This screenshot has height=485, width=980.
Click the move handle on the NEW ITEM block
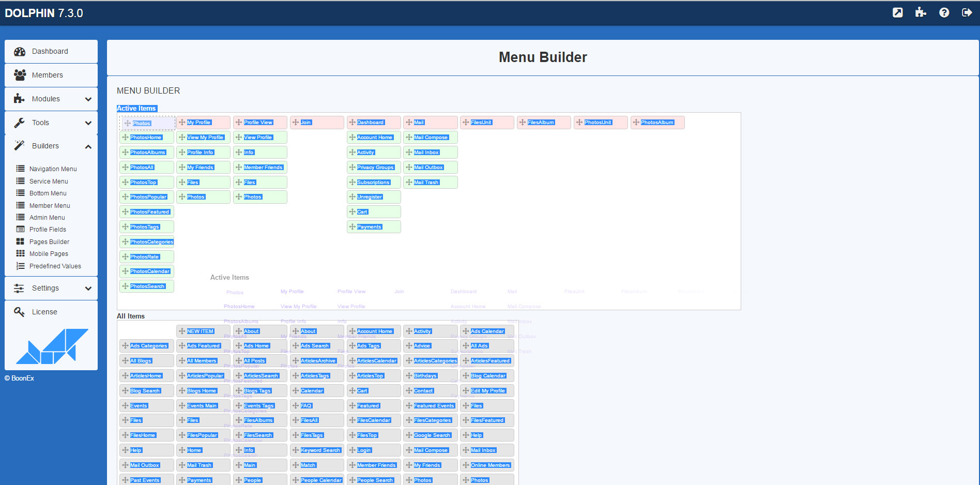click(182, 331)
